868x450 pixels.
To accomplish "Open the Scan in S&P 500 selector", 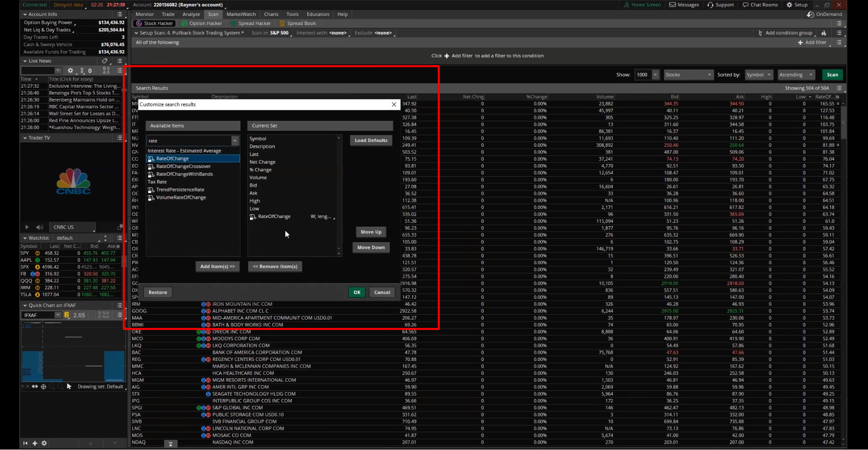I will (280, 33).
